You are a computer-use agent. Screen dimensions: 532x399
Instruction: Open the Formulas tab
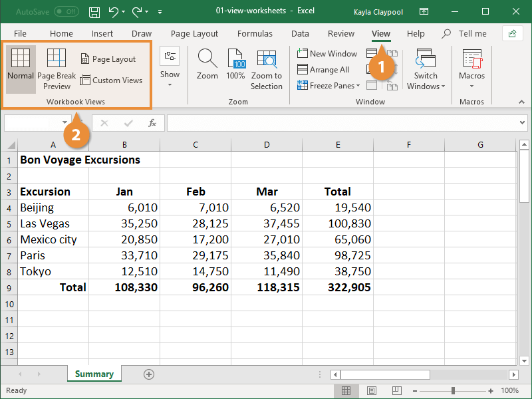(255, 34)
